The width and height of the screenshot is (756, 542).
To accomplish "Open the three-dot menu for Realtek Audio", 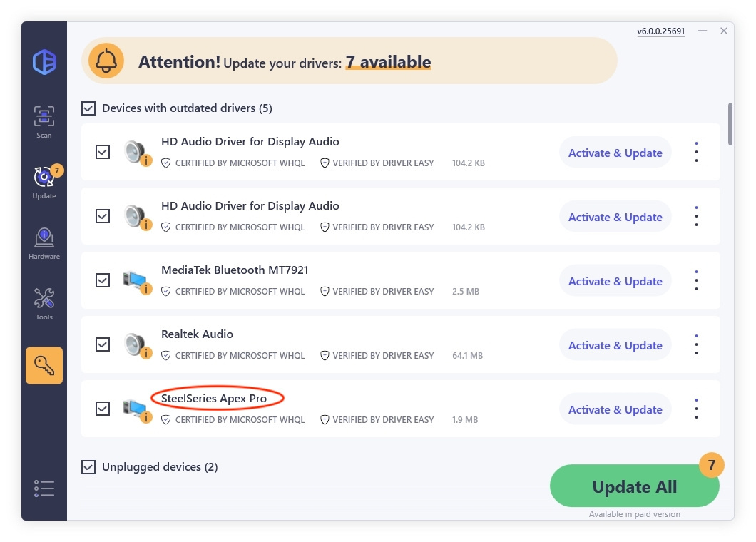I will tap(696, 344).
